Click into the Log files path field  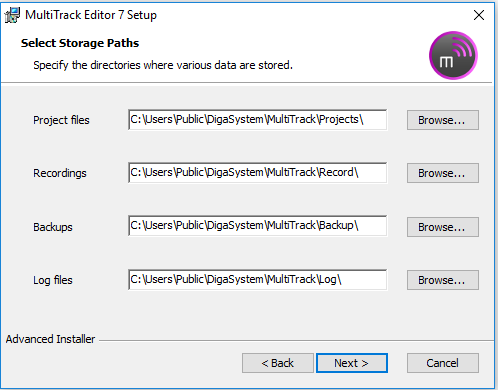pyautogui.click(x=258, y=280)
